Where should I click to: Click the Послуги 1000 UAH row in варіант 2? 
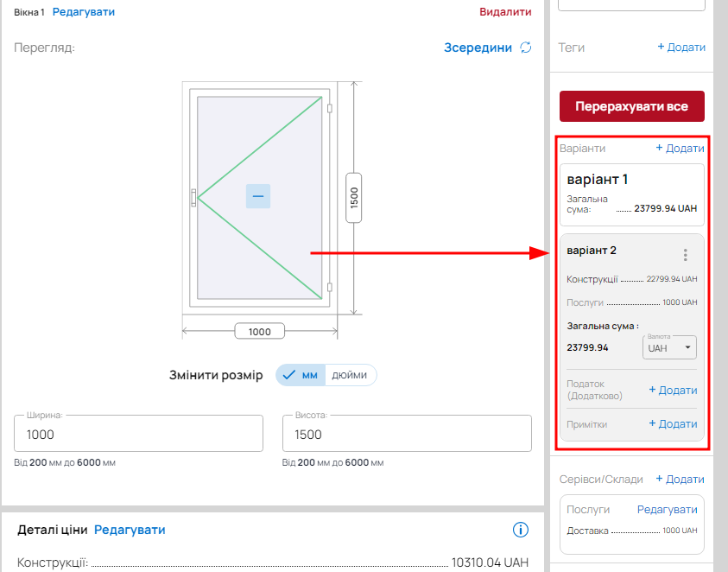click(x=632, y=302)
